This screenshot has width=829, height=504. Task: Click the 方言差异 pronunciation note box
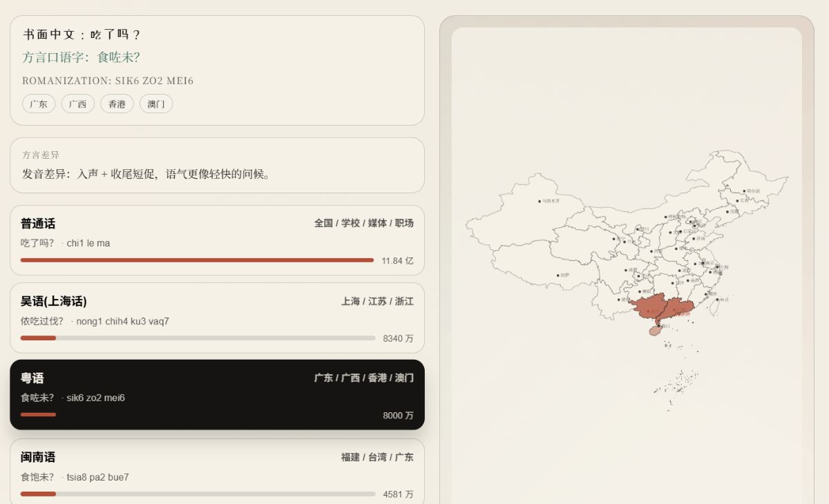[x=217, y=165]
